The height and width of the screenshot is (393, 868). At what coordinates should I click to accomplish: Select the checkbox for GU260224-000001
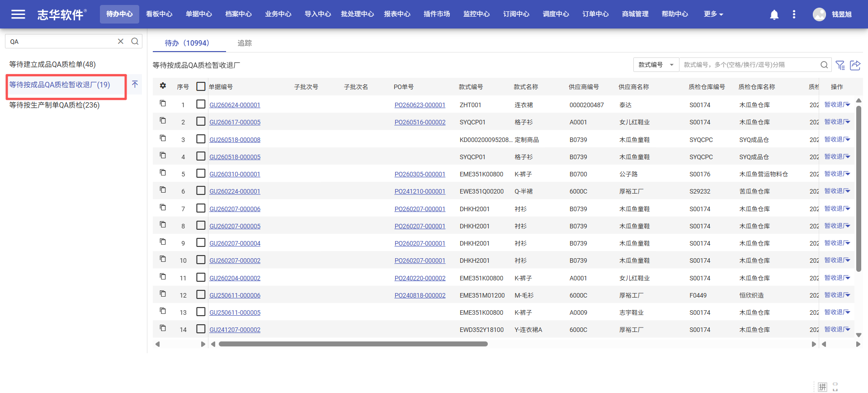click(201, 190)
